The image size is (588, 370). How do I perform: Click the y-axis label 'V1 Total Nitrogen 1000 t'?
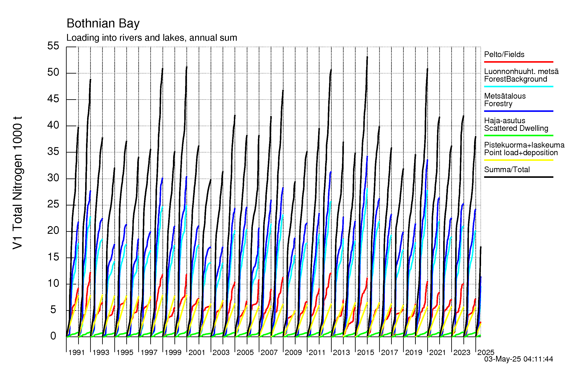pos(18,183)
